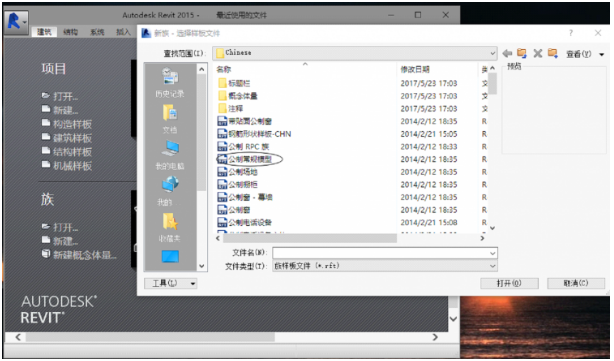Open 历史记录 place in the sidebar
Image resolution: width=614 pixels, height=361 pixels.
pos(169,82)
